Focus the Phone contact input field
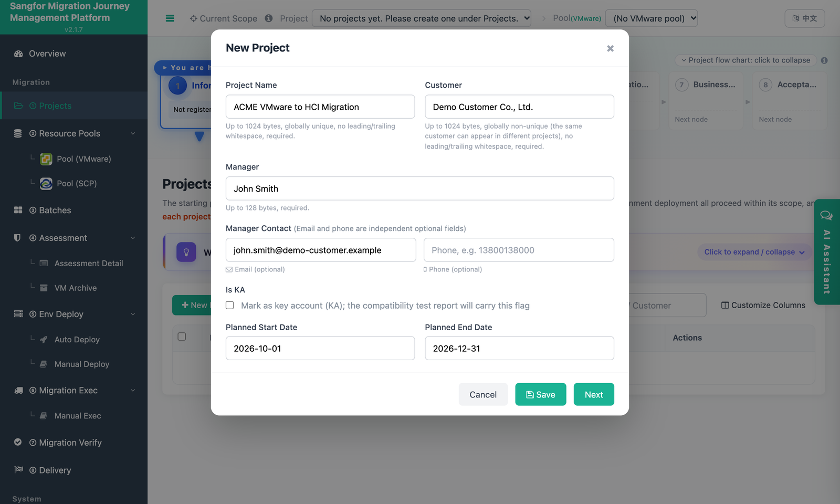This screenshot has width=840, height=504. pyautogui.click(x=519, y=250)
